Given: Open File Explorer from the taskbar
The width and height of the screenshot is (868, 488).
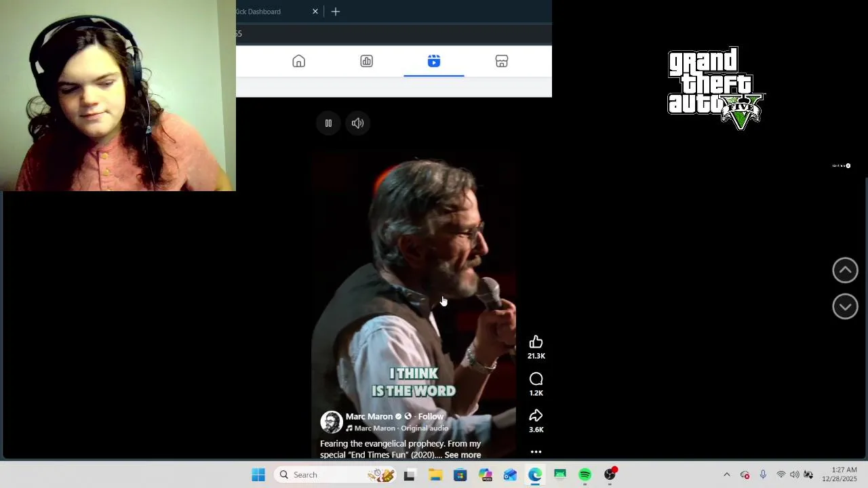Looking at the screenshot, I should (x=435, y=475).
